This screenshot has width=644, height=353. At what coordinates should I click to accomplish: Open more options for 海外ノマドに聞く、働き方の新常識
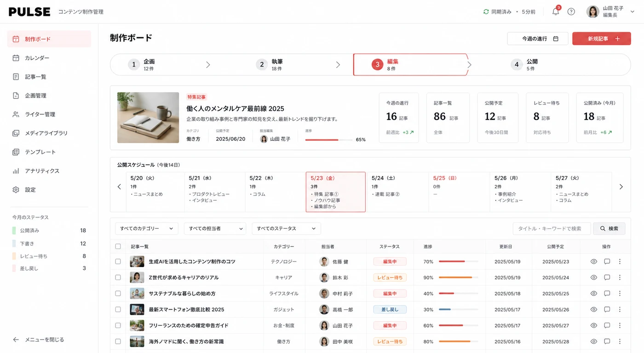point(620,341)
